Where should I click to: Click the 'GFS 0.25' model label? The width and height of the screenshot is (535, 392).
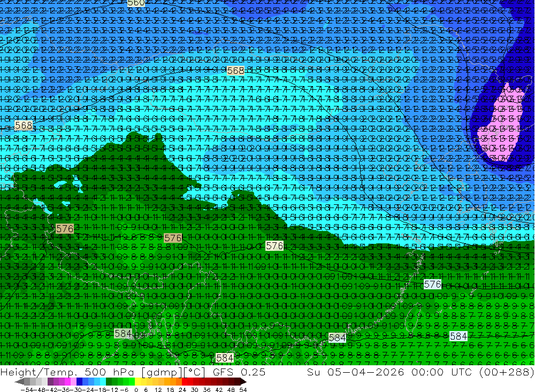(239, 372)
